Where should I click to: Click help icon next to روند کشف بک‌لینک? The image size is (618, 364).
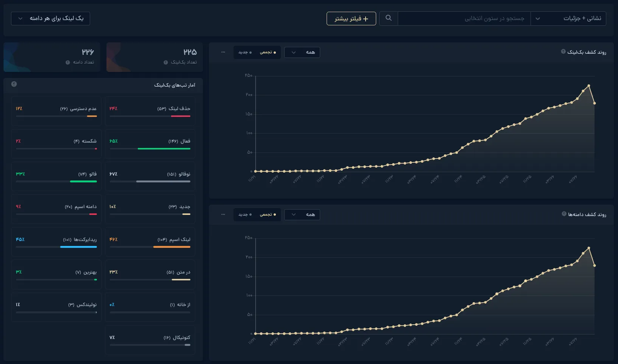click(x=563, y=52)
